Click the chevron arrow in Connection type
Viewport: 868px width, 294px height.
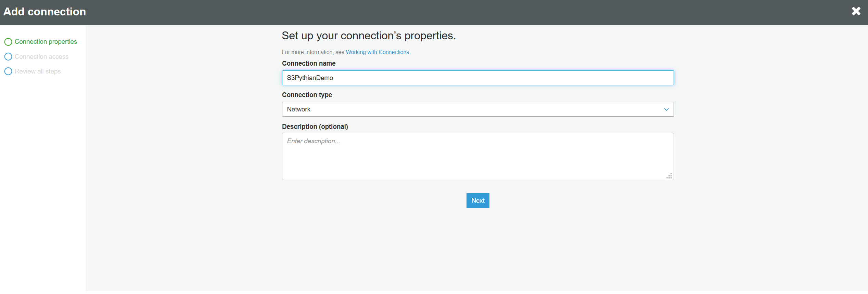666,109
